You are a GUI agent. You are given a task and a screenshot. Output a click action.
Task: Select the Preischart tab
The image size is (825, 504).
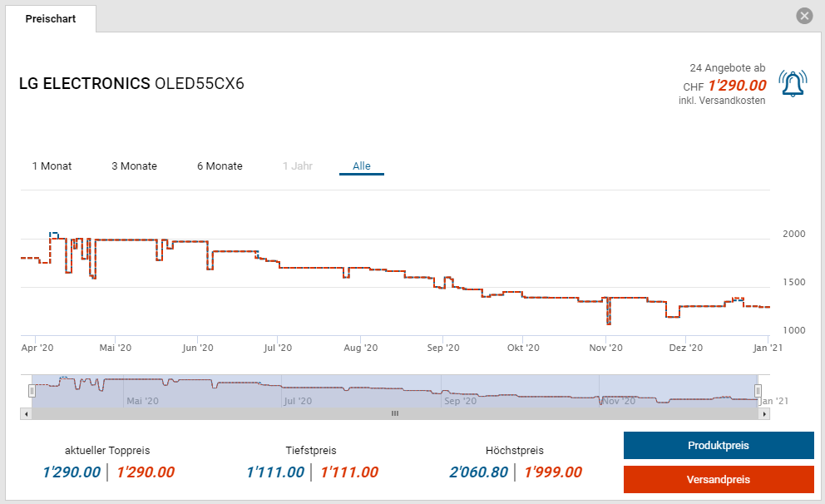(51, 18)
